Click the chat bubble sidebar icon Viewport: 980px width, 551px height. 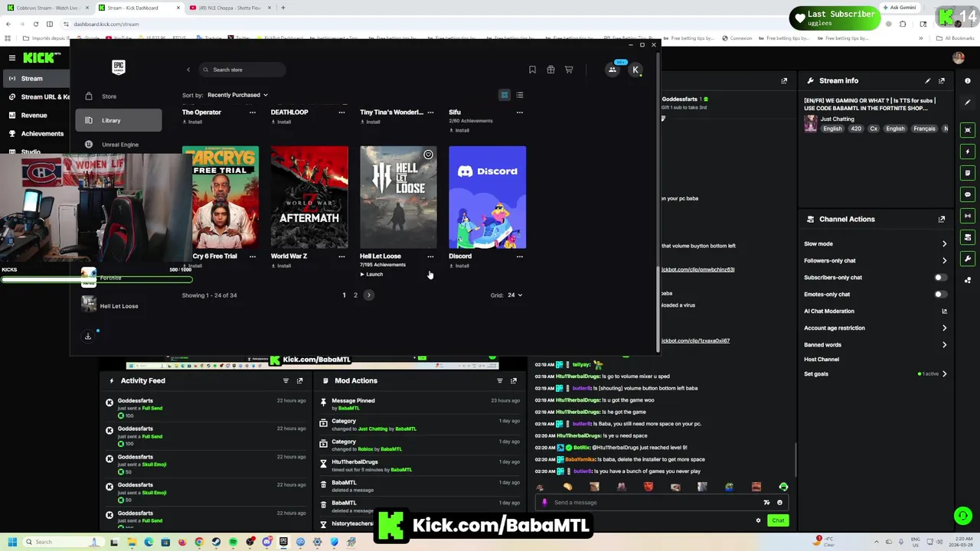pyautogui.click(x=968, y=194)
